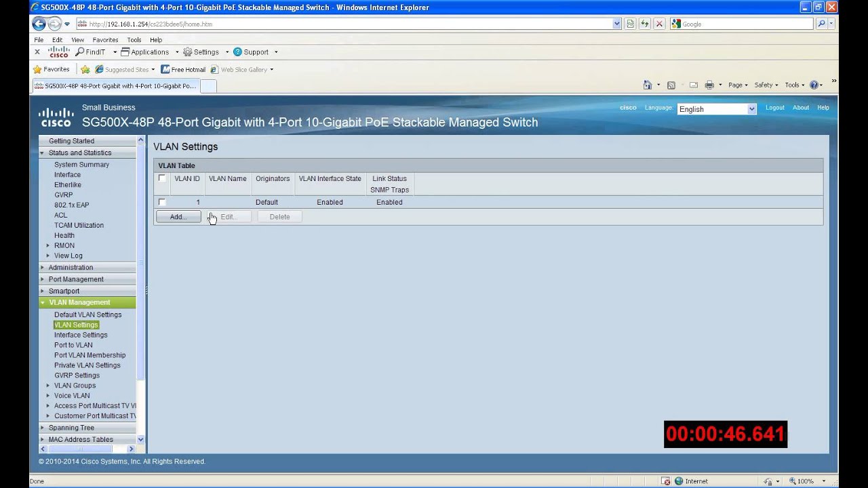The image size is (868, 488).
Task: Open the FindIT toolbar tool
Action: (91, 52)
